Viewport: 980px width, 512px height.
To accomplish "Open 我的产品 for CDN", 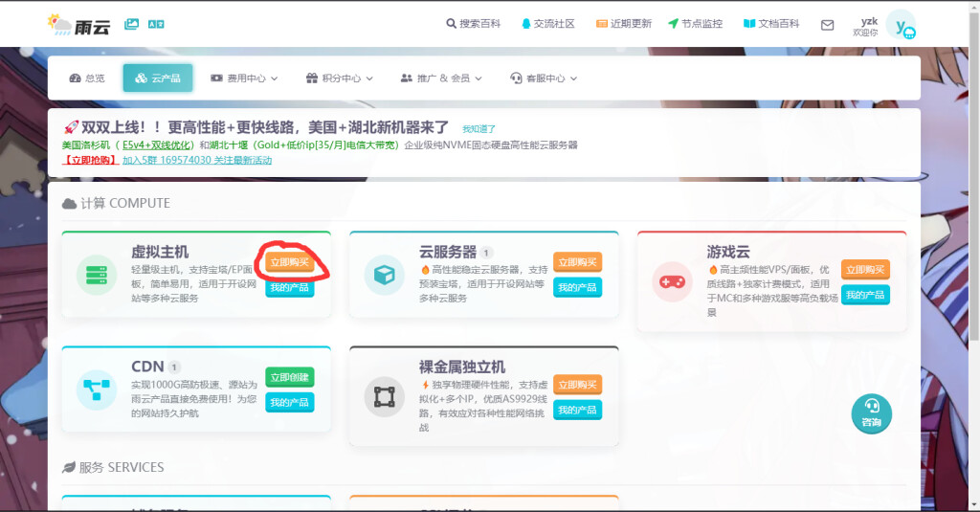I will pyautogui.click(x=289, y=403).
